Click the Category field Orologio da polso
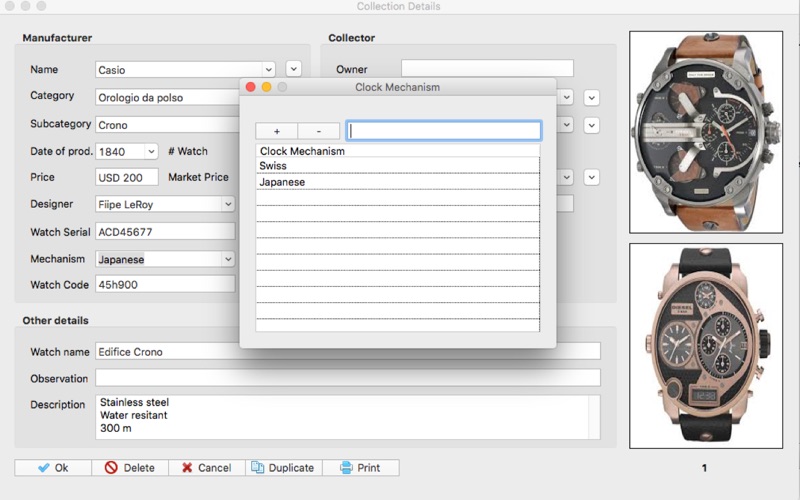Screen dimensions: 800x500 coord(167,97)
